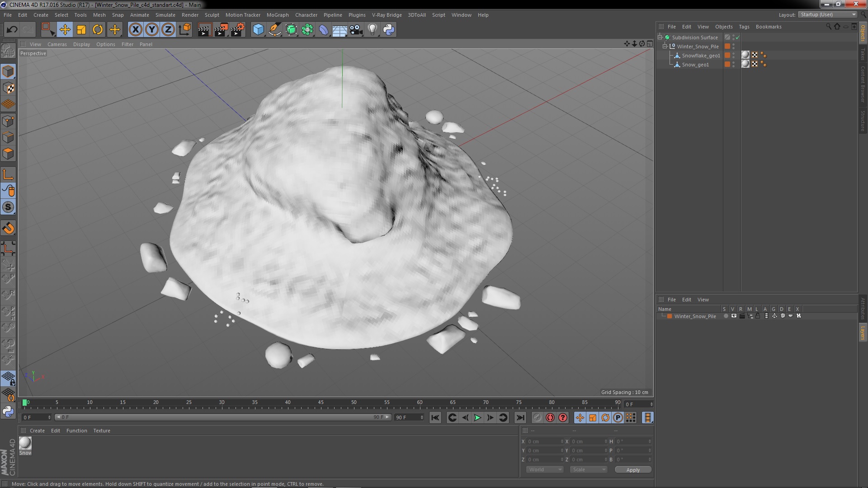Click the Undo arrow icon

(12, 30)
